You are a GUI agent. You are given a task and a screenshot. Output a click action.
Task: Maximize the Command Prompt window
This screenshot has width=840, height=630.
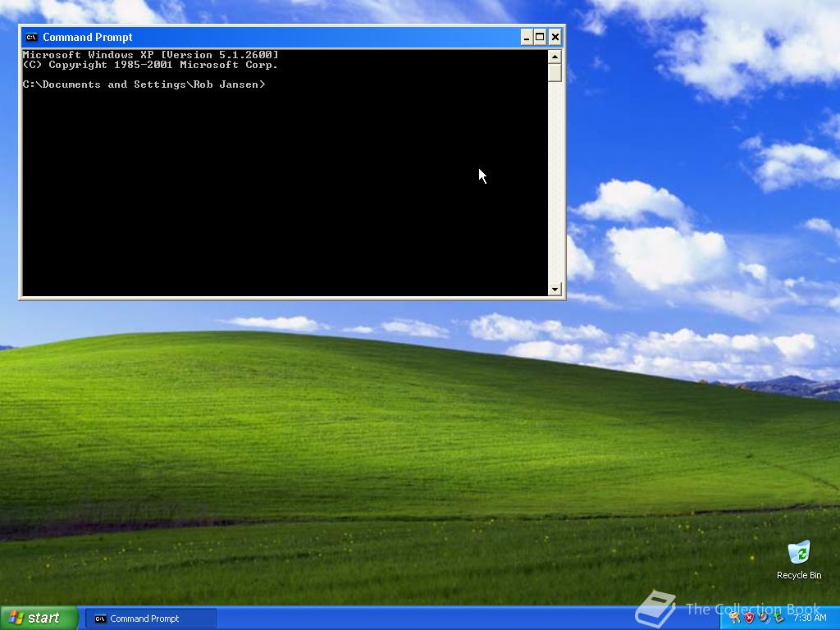(x=540, y=37)
